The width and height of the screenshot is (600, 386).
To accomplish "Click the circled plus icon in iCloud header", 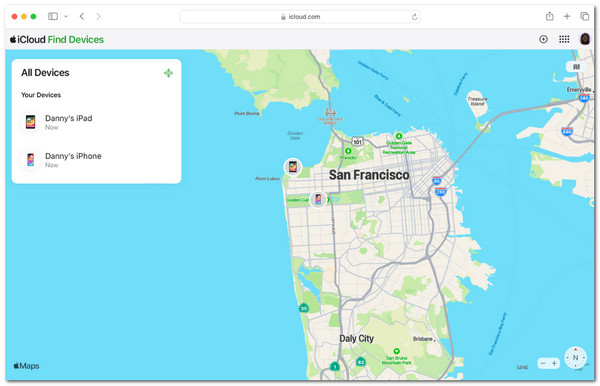I will point(543,39).
